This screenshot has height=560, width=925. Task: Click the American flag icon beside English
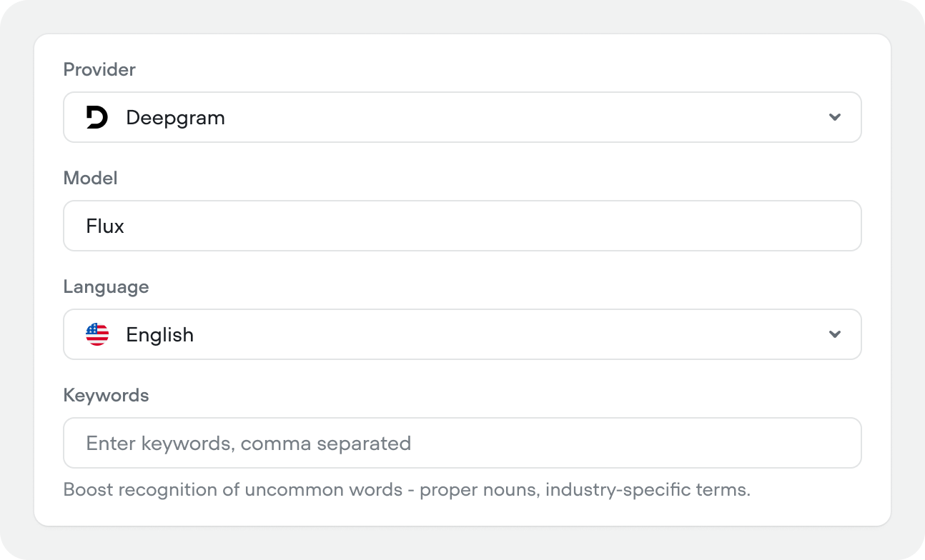(97, 334)
